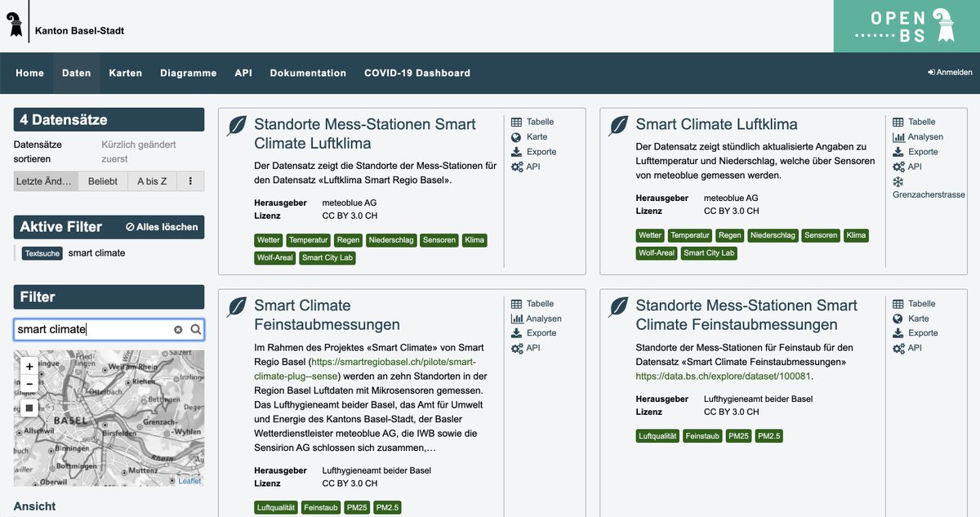Follow the data.bs.ch/explore/dataset/100081 link
The height and width of the screenshot is (517, 980).
point(724,377)
